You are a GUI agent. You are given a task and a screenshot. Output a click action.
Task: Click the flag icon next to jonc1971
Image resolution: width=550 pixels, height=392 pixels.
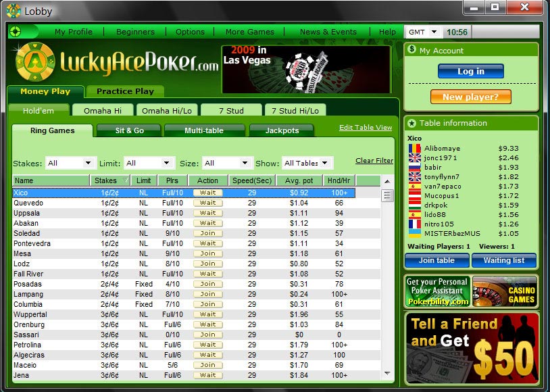click(415, 158)
